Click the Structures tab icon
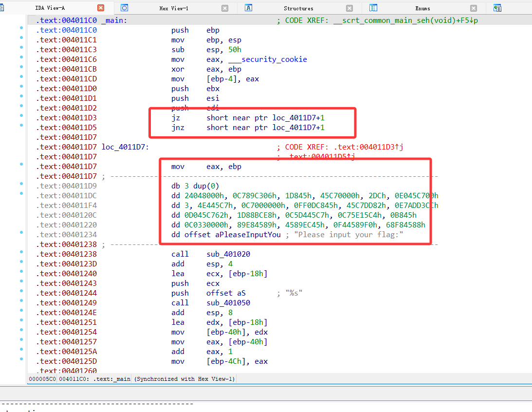532x412 pixels. click(248, 8)
